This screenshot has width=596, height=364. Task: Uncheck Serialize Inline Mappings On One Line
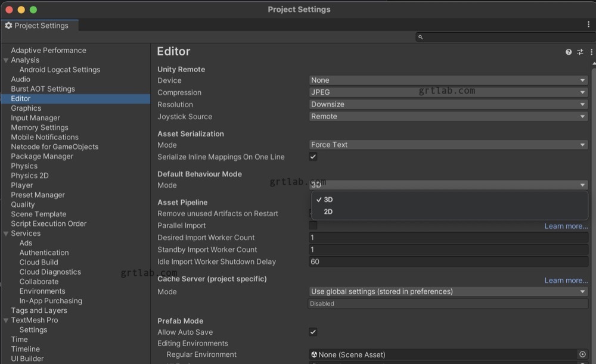[x=312, y=157]
